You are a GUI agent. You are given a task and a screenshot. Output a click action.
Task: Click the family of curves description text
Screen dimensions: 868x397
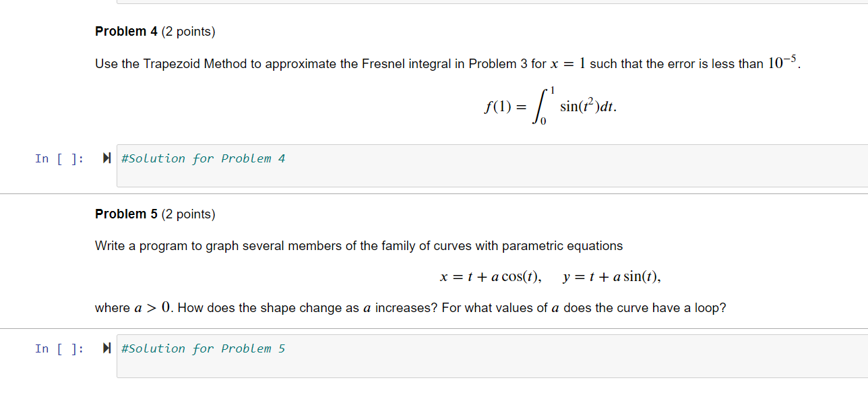(x=357, y=245)
